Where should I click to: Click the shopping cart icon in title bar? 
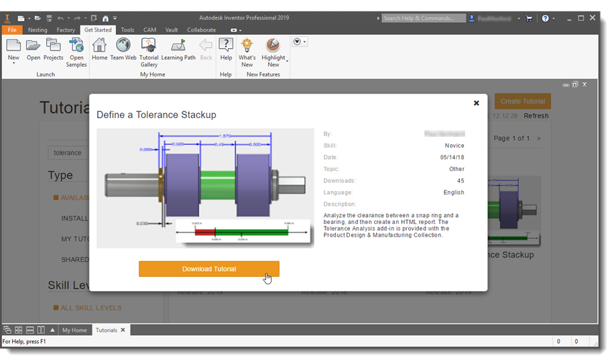[x=529, y=18]
